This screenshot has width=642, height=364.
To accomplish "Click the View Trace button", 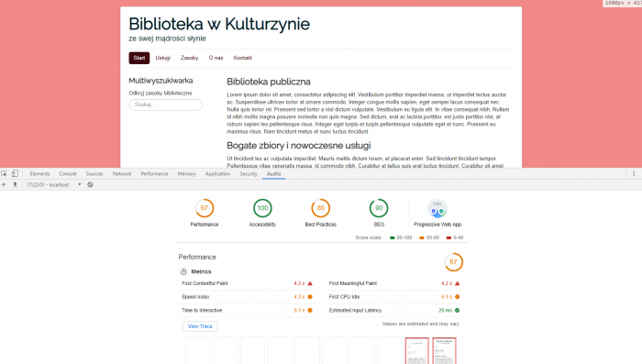I will (200, 326).
